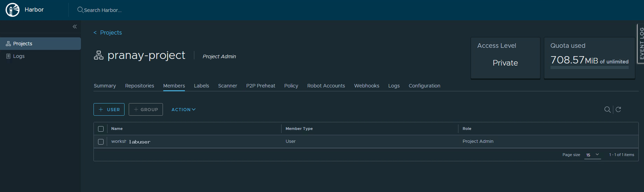Switch to the Summary tab
The height and width of the screenshot is (192, 644).
[105, 86]
